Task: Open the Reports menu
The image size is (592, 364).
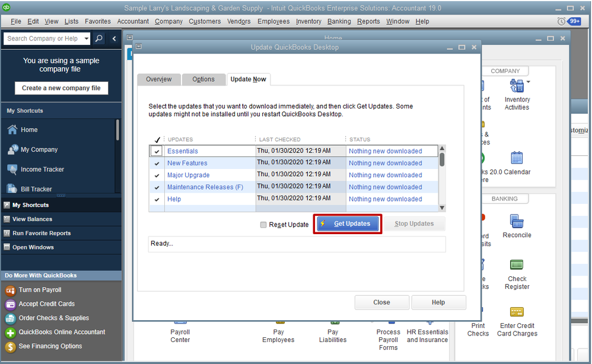Action: 368,21
